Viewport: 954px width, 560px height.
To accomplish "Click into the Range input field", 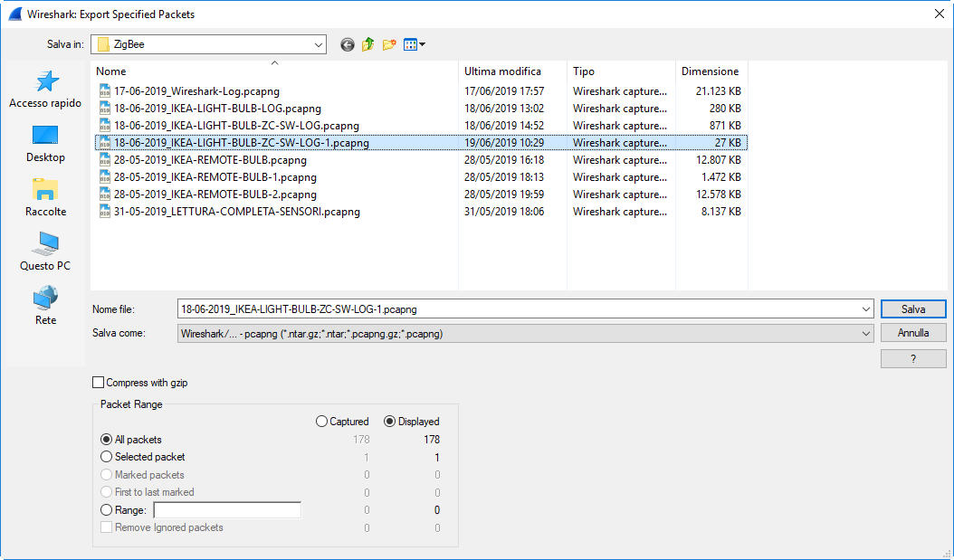I will click(227, 509).
